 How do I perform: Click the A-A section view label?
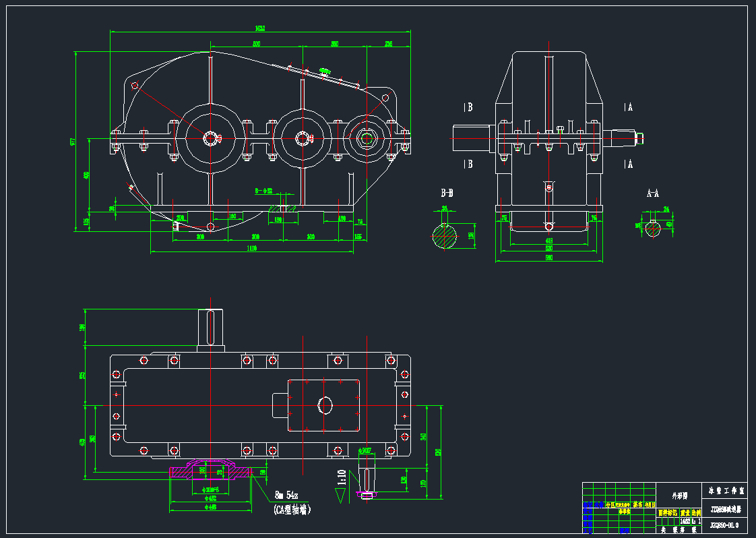652,194
